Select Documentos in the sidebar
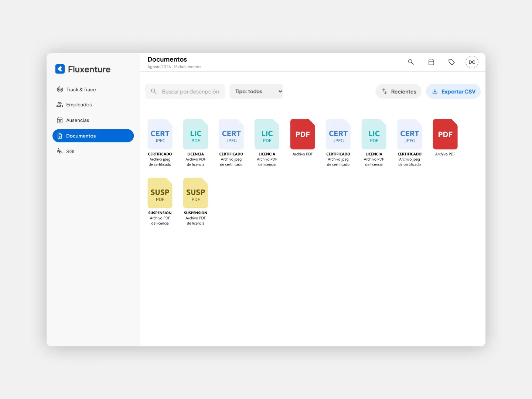Viewport: 532px width, 399px height. (93, 136)
